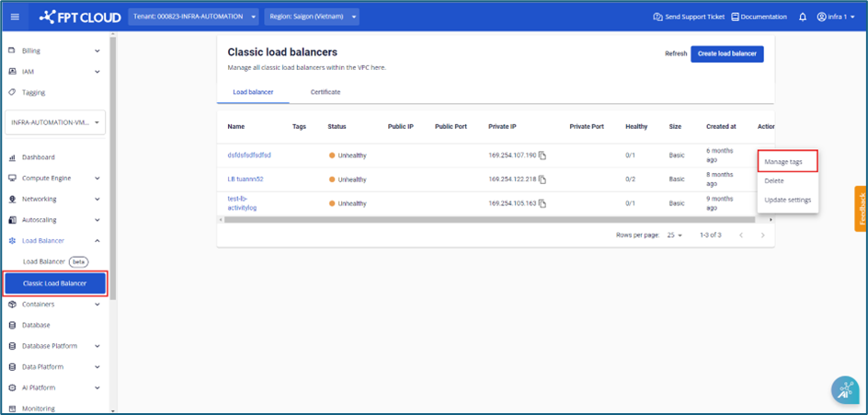Switch to the Certificate tab

coord(325,92)
